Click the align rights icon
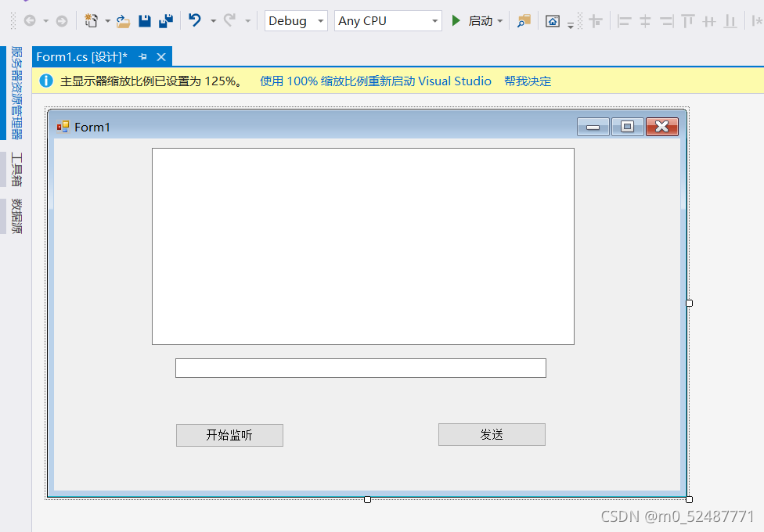764x532 pixels. (x=667, y=21)
